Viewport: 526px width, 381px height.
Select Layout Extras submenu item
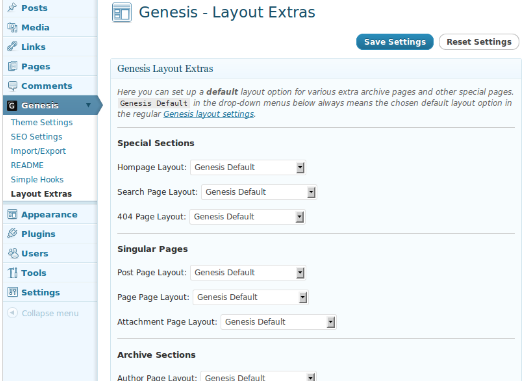[x=41, y=194]
